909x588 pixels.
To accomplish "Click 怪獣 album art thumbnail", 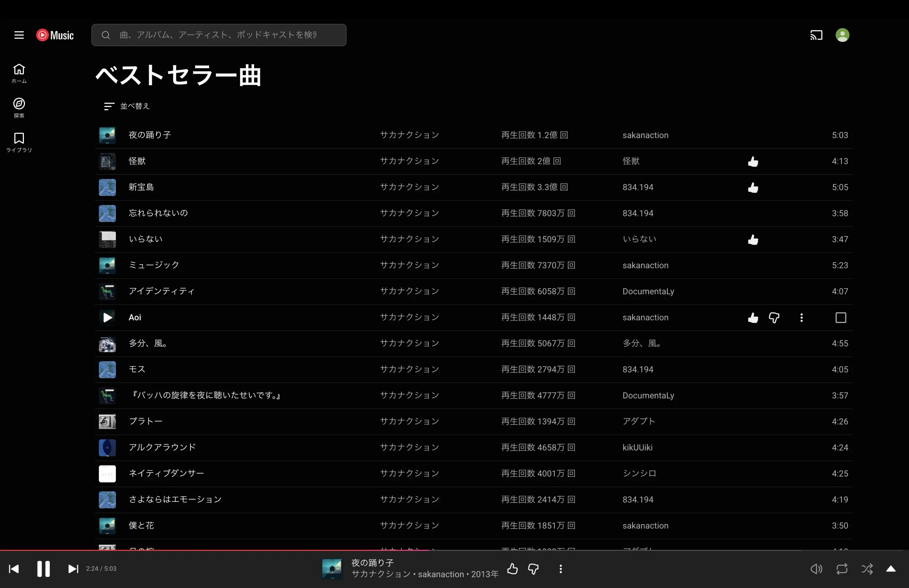I will click(x=107, y=161).
